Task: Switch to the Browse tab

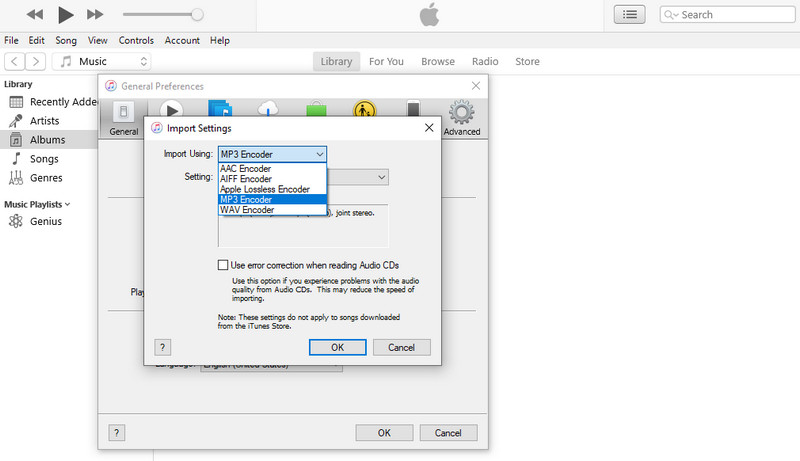Action: 438,61
